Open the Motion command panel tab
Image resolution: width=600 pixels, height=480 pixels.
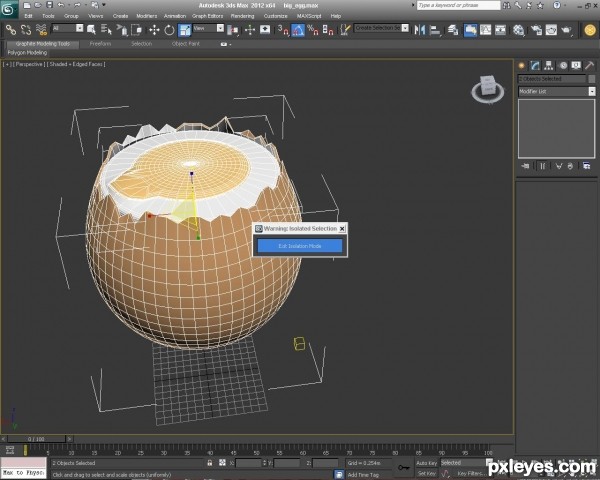(x=563, y=65)
